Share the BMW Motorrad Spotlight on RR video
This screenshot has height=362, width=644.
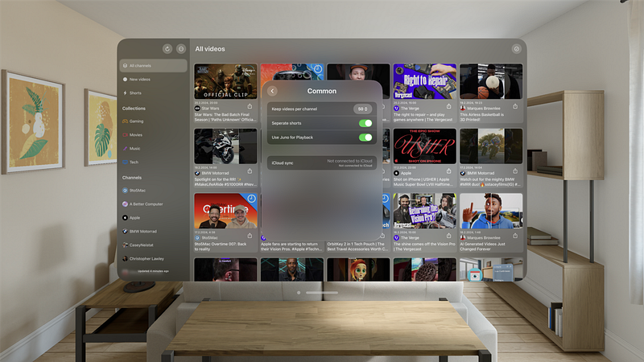click(x=250, y=171)
